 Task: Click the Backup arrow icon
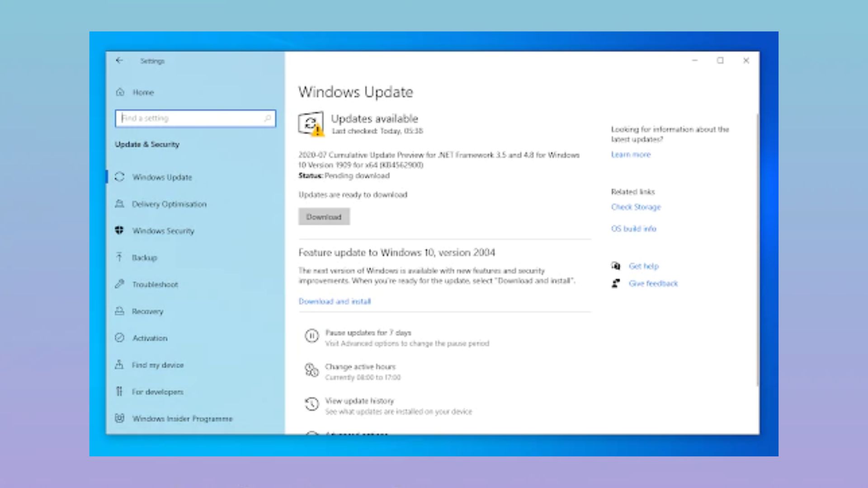click(x=119, y=257)
